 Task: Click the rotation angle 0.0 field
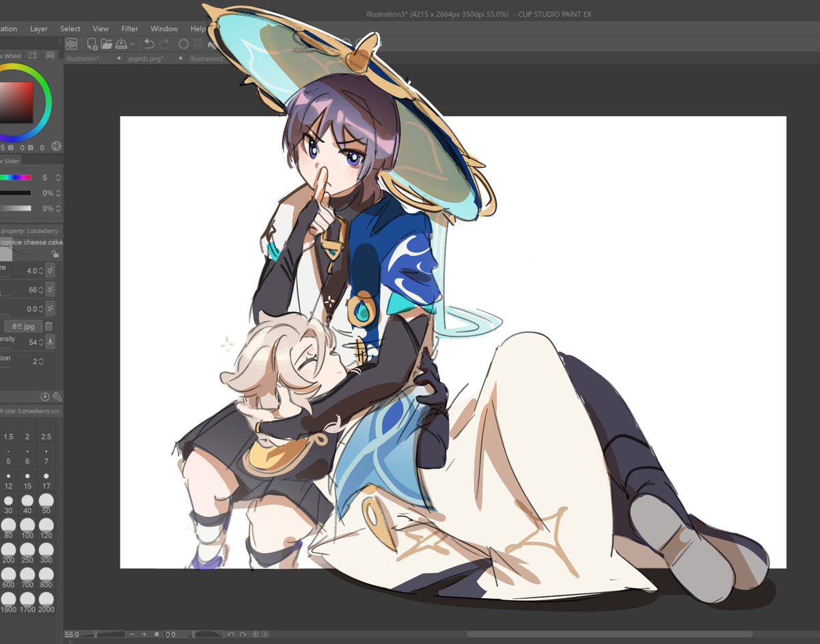[171, 634]
